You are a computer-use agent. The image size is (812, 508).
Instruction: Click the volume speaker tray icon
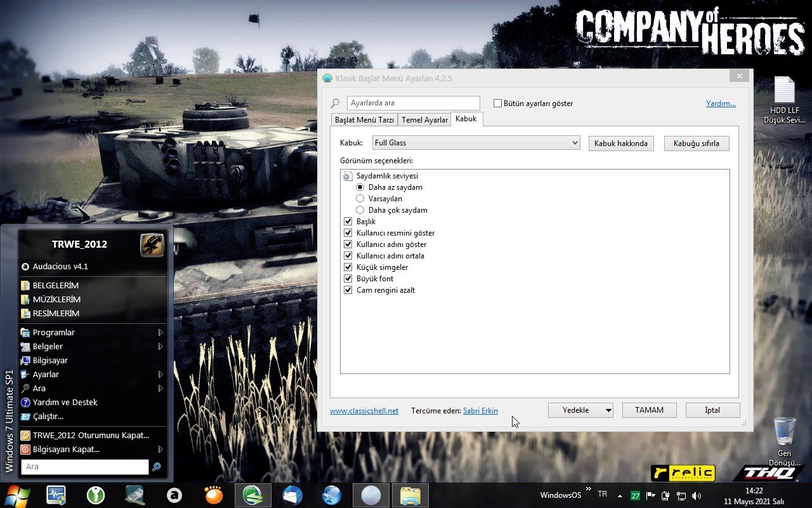coord(697,495)
